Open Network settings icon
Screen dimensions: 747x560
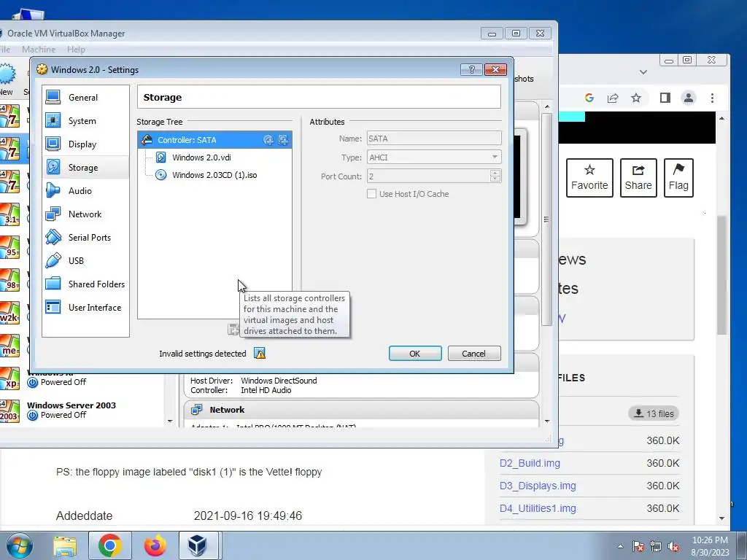click(x=53, y=214)
